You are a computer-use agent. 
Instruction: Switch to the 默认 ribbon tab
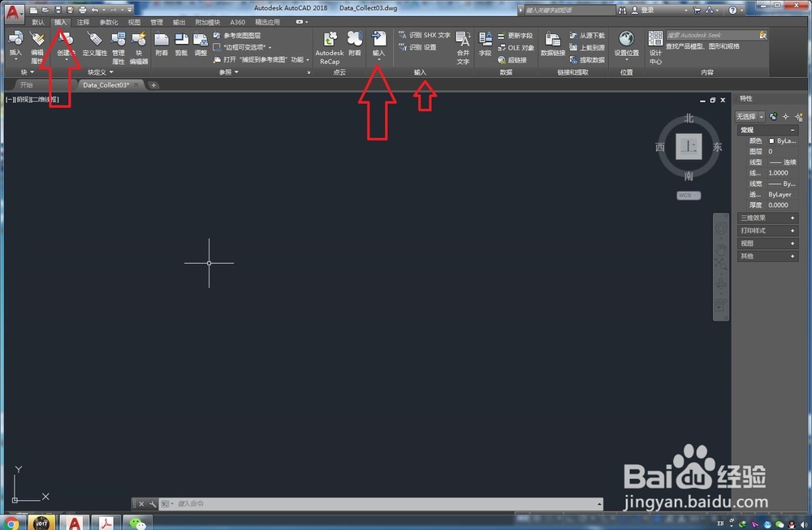(x=38, y=22)
